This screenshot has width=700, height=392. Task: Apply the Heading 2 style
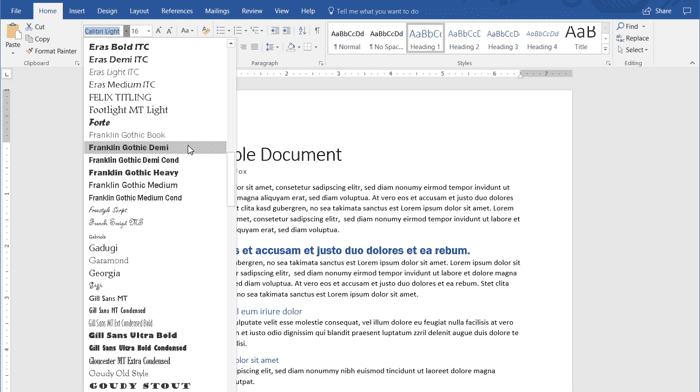point(464,39)
